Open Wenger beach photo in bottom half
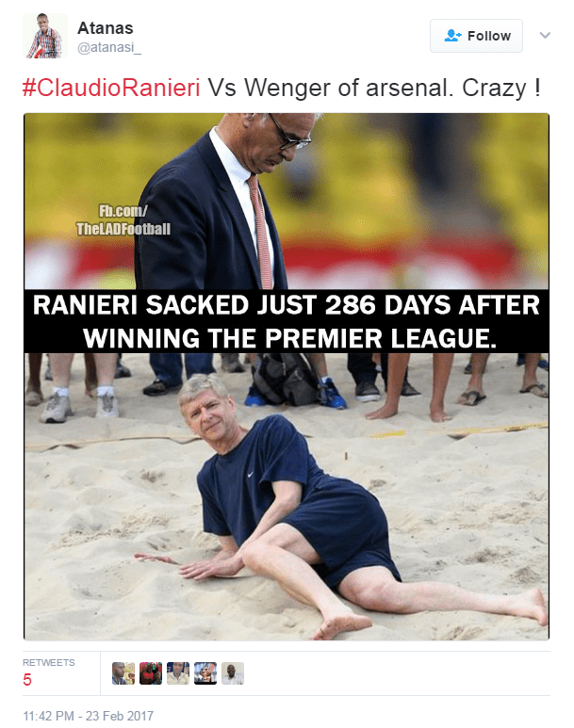This screenshot has width=574, height=728. (287, 496)
